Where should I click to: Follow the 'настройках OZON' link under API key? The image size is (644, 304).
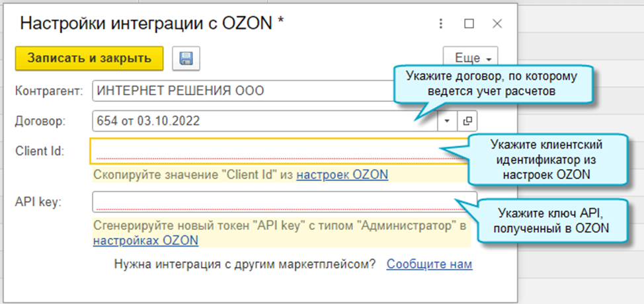tap(145, 241)
